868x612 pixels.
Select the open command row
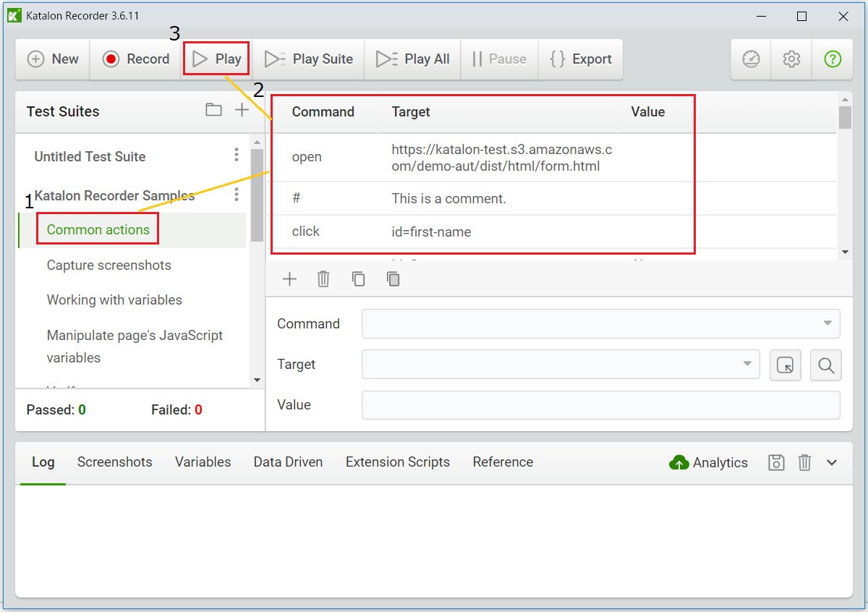[551, 158]
